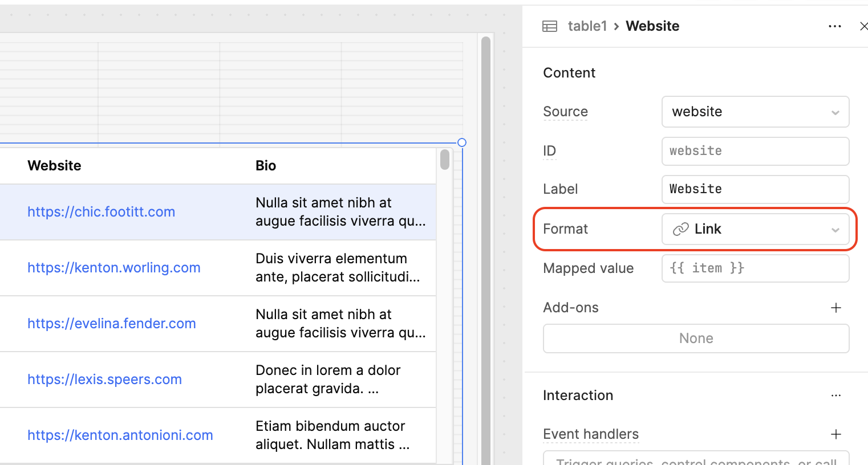This screenshot has width=868, height=465.
Task: Open the column options three-dot menu
Action: [x=834, y=26]
